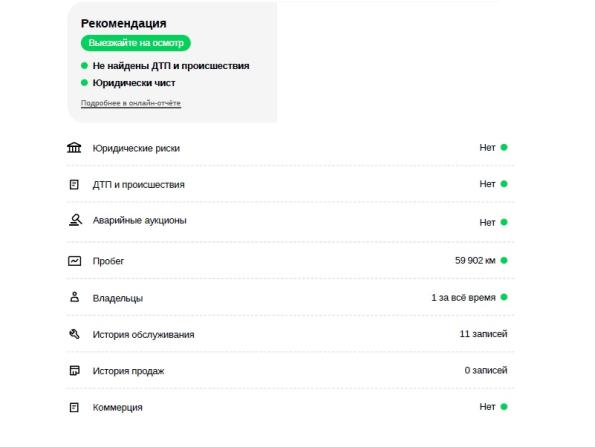
Task: Open the Подробнее в онлайн-отчёте link
Action: click(x=131, y=103)
